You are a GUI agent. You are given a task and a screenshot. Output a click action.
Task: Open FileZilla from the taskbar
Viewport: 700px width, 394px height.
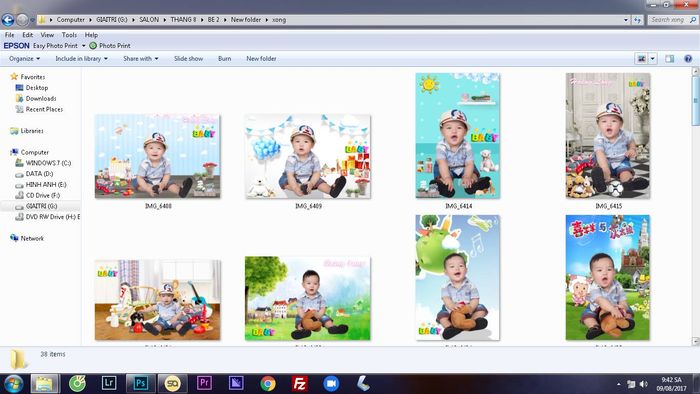[x=300, y=384]
